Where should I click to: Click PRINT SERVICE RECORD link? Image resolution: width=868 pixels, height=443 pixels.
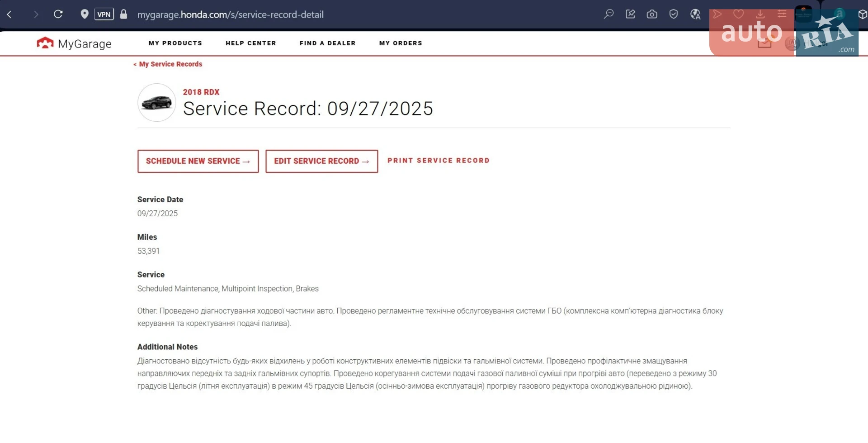click(439, 161)
